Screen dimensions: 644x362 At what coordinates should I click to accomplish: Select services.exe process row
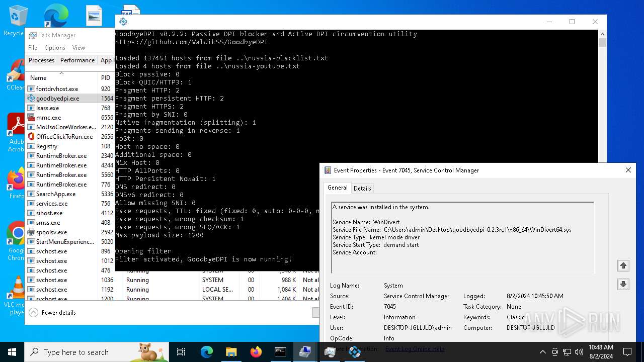click(x=70, y=204)
